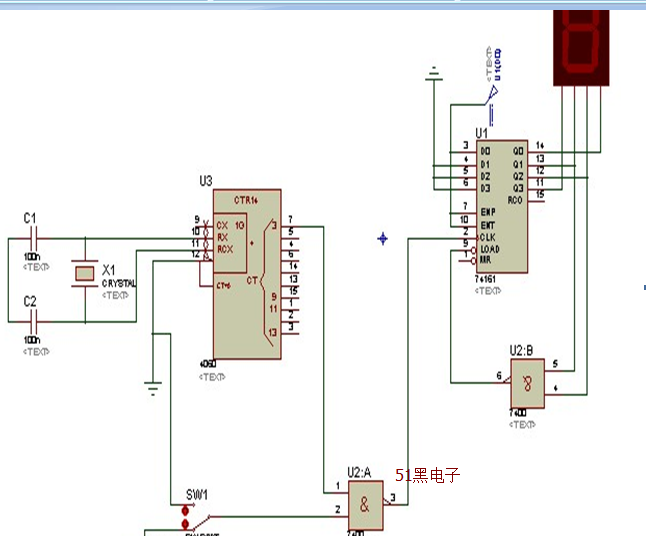The width and height of the screenshot is (646, 536).
Task: Click the '100n' value under C1
Action: (32, 257)
